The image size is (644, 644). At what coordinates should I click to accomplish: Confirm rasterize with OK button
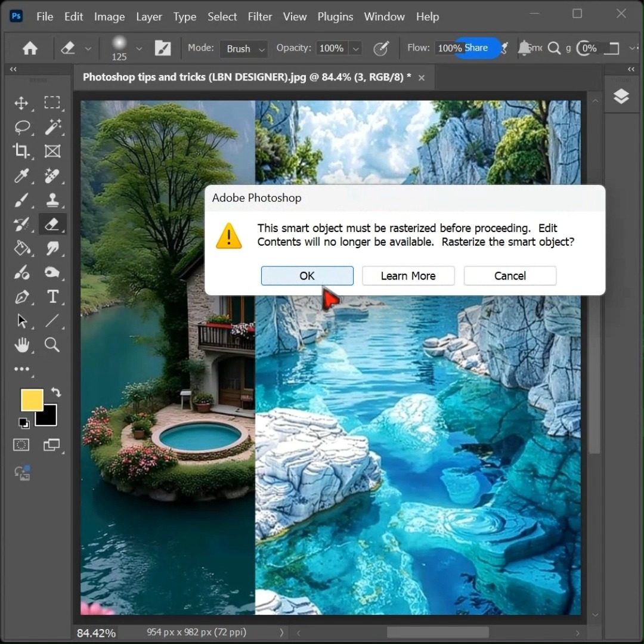point(307,275)
